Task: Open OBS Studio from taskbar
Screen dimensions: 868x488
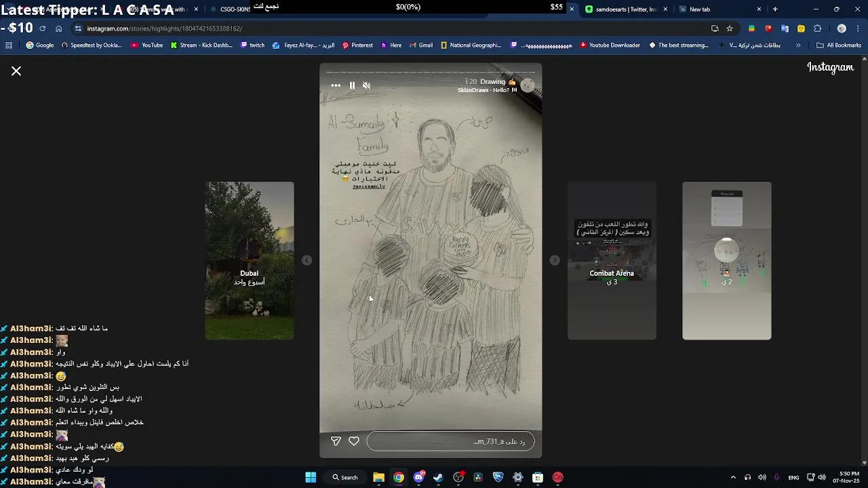Action: click(458, 477)
